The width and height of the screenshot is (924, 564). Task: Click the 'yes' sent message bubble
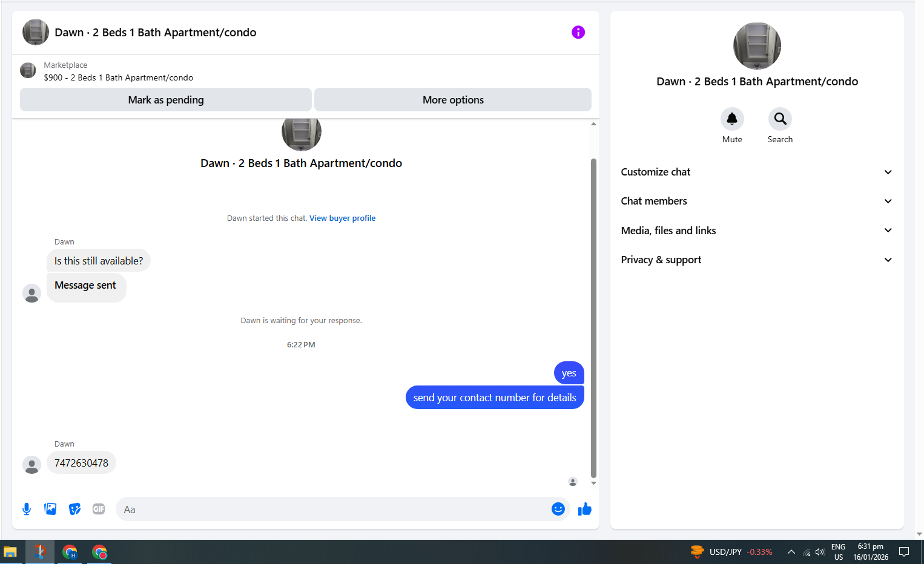tap(569, 373)
